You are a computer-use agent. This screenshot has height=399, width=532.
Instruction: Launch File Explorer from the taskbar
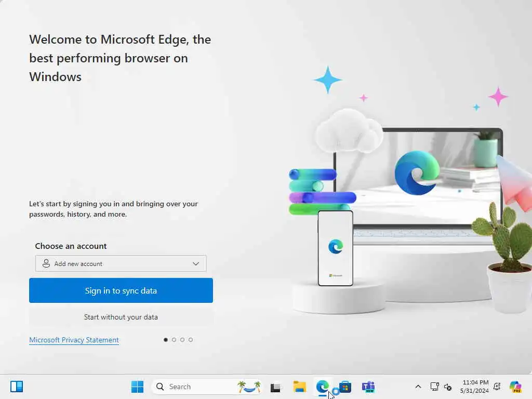pos(300,387)
